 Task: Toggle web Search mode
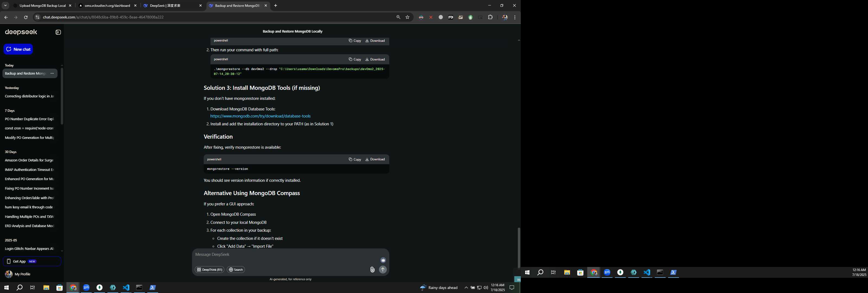point(236,270)
